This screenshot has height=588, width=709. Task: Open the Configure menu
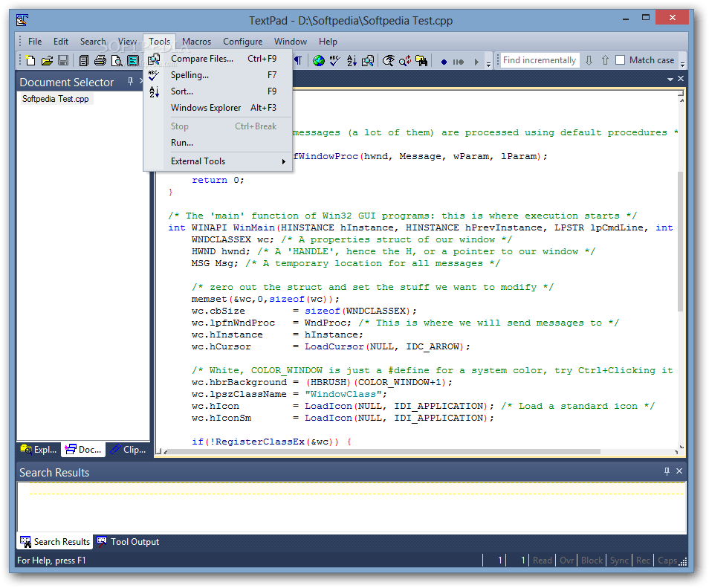click(x=242, y=42)
